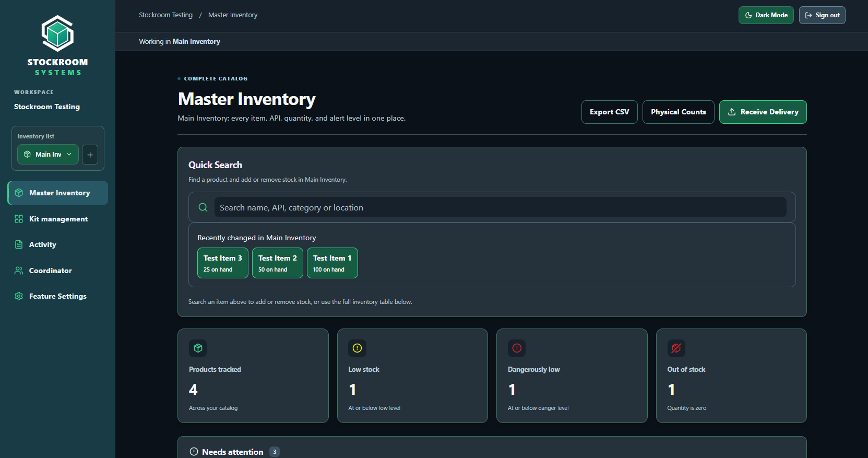Click the "Across your catalog" caption
Viewport: 868px width, 458px height.
pos(213,408)
